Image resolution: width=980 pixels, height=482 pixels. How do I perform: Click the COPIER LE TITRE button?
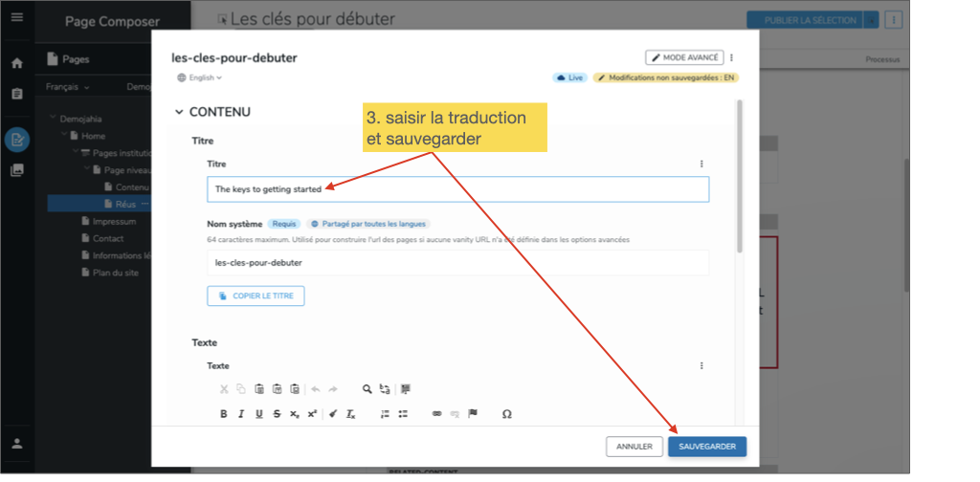click(x=256, y=296)
